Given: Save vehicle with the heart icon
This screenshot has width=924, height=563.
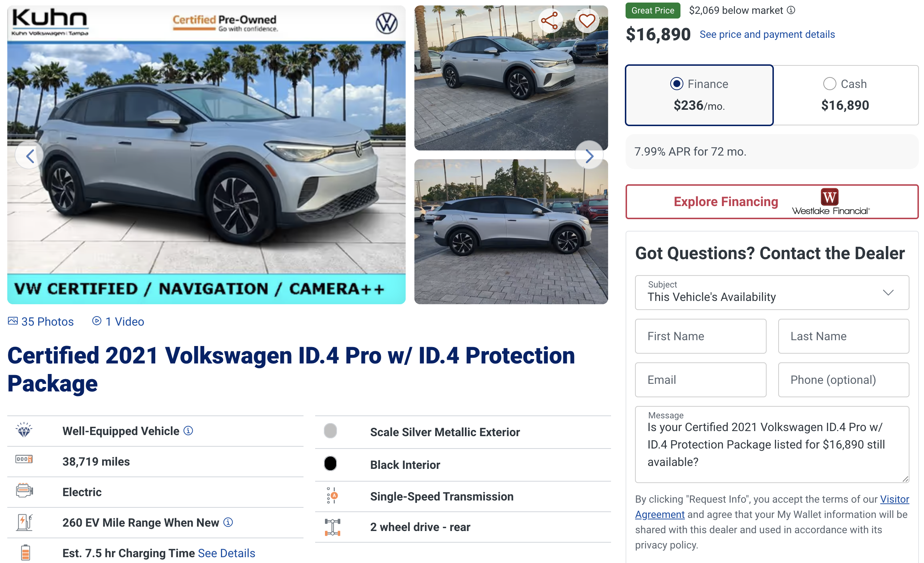Looking at the screenshot, I should [x=587, y=21].
